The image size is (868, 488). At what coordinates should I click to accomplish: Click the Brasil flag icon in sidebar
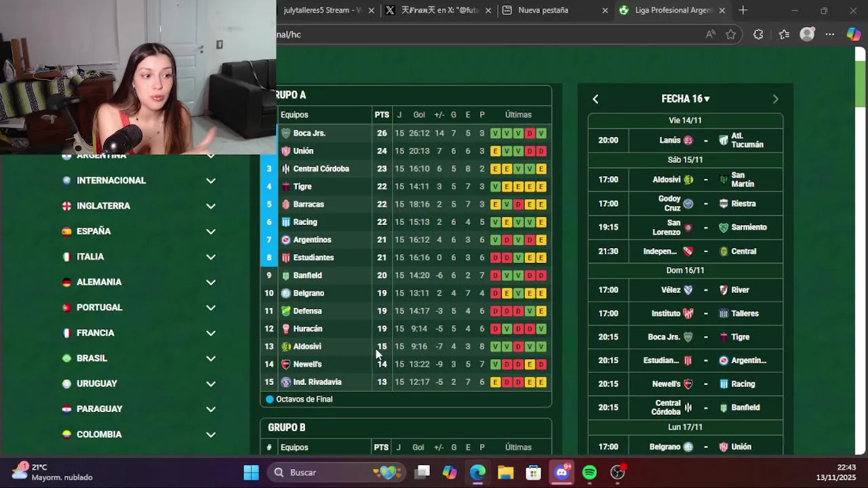(66, 359)
